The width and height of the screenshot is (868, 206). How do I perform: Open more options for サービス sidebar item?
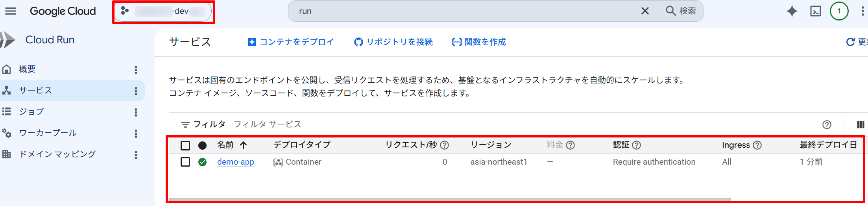pyautogui.click(x=136, y=91)
